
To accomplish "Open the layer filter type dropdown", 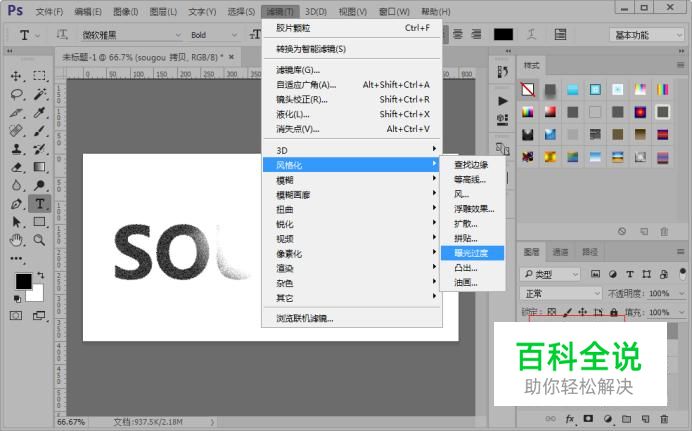I will (x=550, y=274).
